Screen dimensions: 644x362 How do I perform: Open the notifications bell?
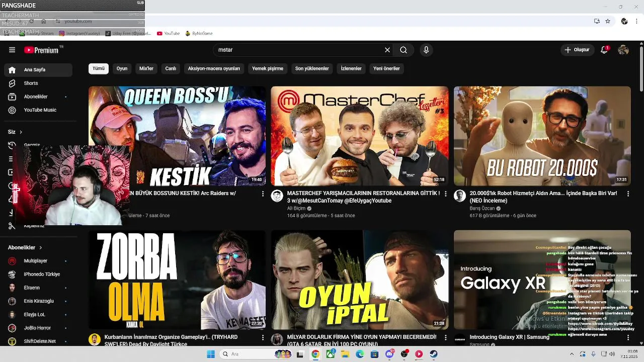tap(604, 50)
